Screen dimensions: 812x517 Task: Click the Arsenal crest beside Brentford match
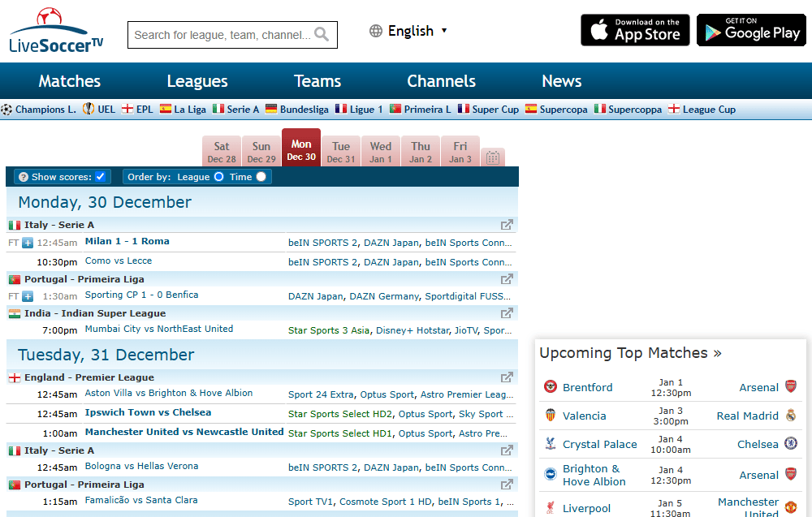[790, 387]
